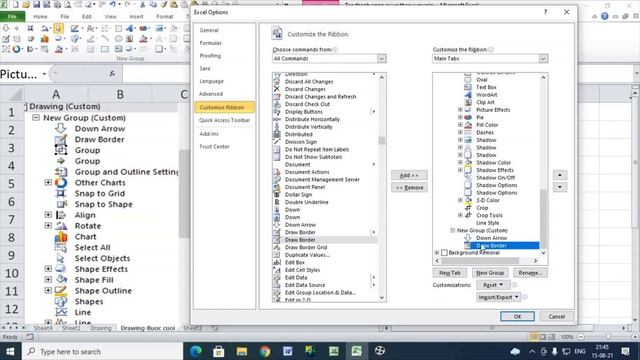640x360 pixels.
Task: Select WordArt in the ribbon customization tree
Action: pyautogui.click(x=487, y=95)
